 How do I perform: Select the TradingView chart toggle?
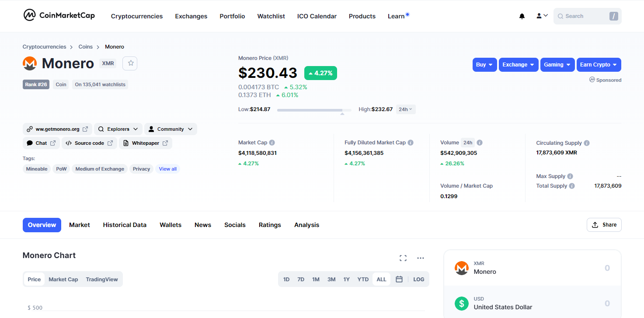102,280
